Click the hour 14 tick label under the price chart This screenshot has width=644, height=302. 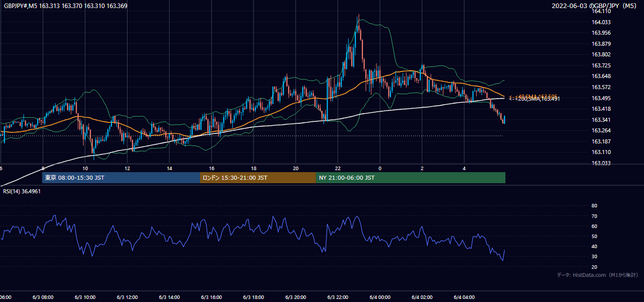[169, 168]
